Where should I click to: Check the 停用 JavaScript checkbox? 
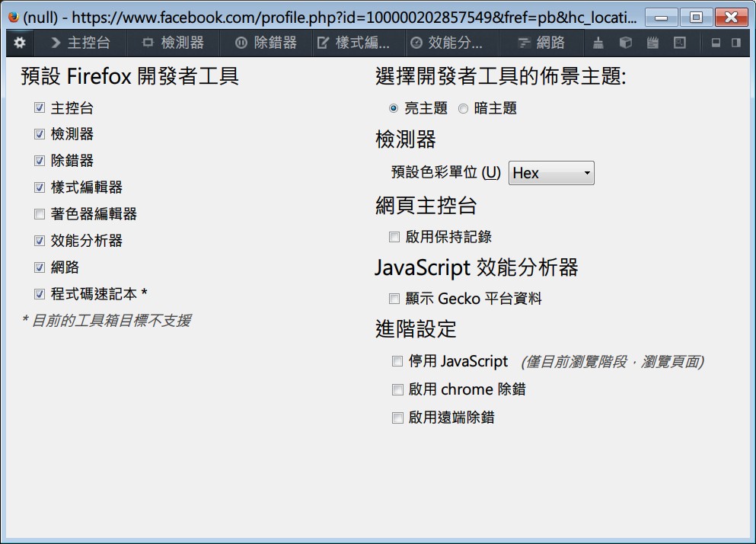(x=397, y=361)
